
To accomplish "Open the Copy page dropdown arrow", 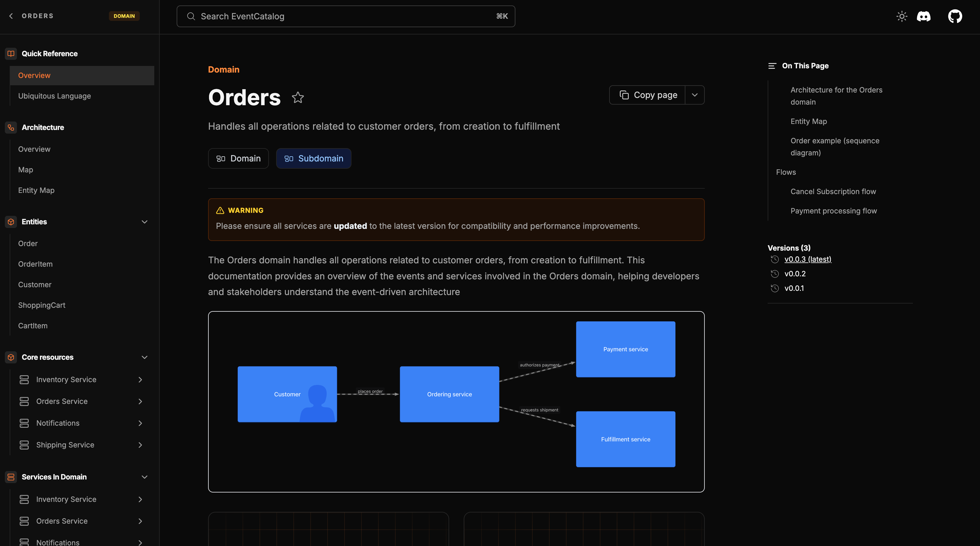I will (695, 95).
